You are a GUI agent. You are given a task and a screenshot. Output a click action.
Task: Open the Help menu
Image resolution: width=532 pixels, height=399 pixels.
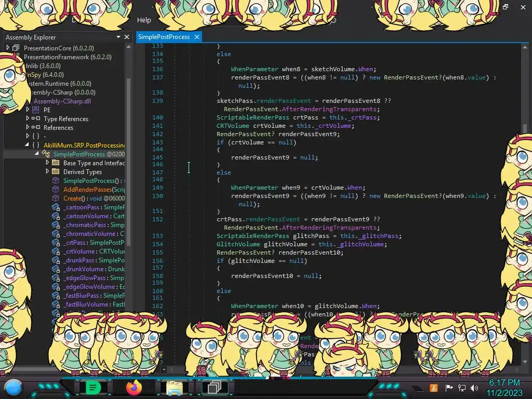coord(144,20)
